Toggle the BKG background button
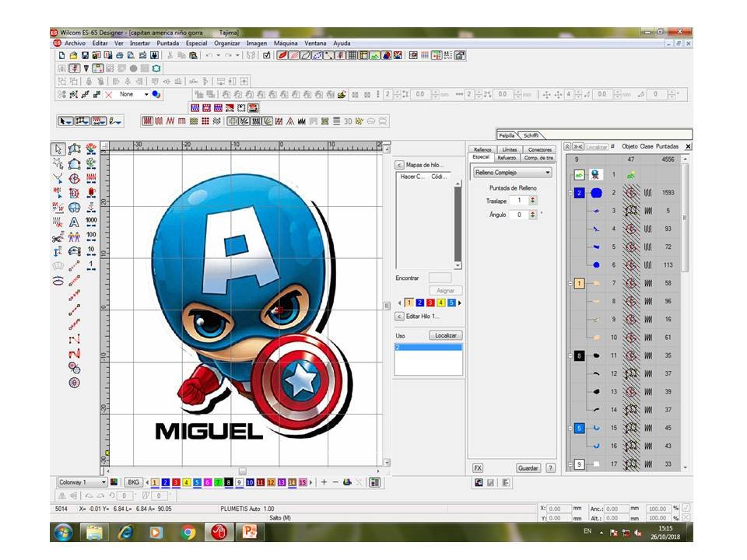747x560 pixels. pyautogui.click(x=133, y=482)
